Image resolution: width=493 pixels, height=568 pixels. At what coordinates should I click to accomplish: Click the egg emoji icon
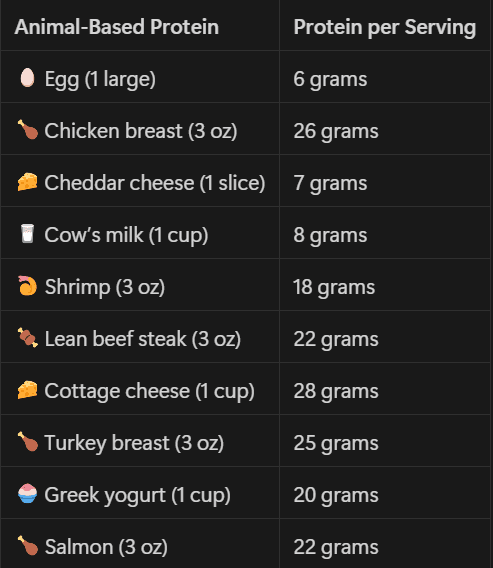coord(27,78)
